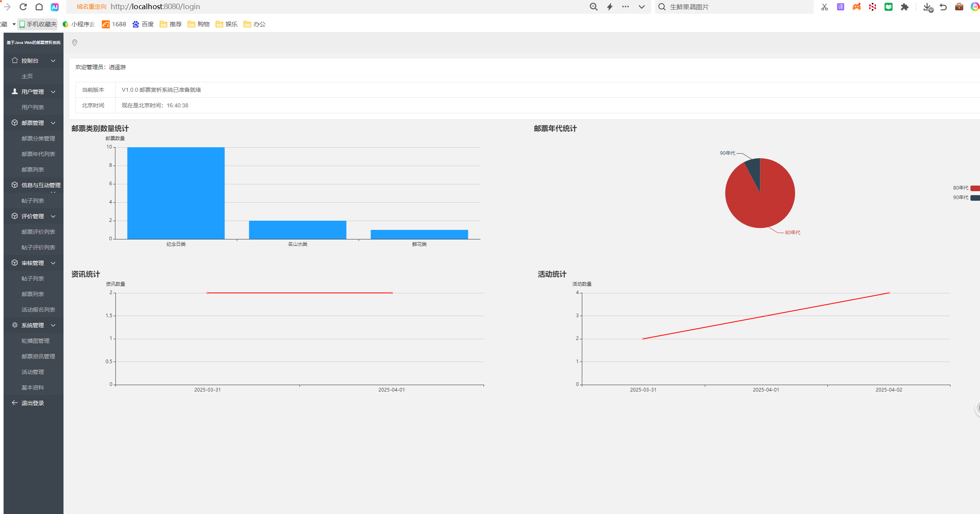The image size is (980, 514).
Task: Open the 购物 bookmarks folder
Action: tap(199, 24)
